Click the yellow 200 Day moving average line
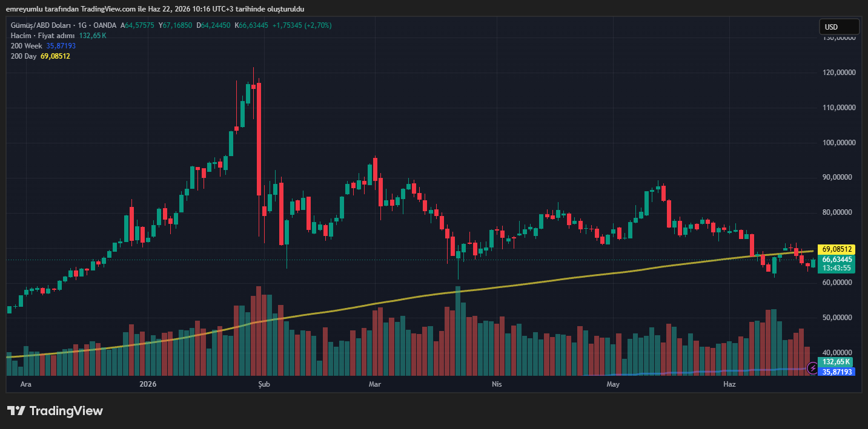Screen dimensions: 868x429 (545, 281)
